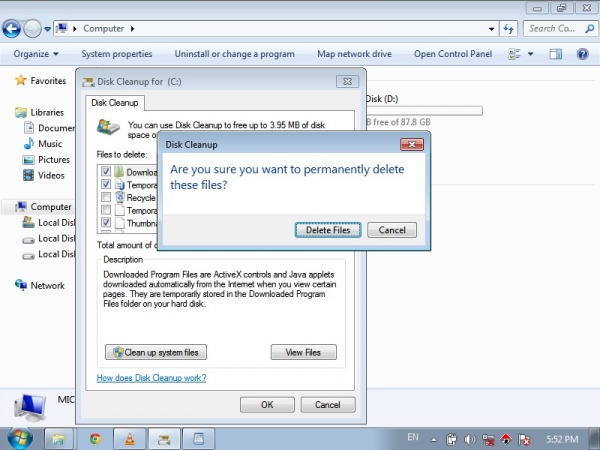Click Temporary Internet Files icon in list
Viewport: 600px width, 450px height.
click(x=120, y=185)
